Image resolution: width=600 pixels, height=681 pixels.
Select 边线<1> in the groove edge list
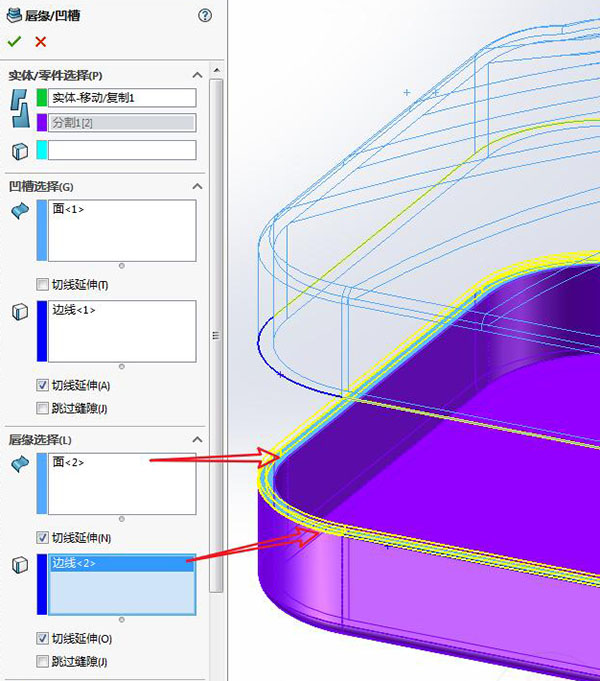pyautogui.click(x=74, y=310)
